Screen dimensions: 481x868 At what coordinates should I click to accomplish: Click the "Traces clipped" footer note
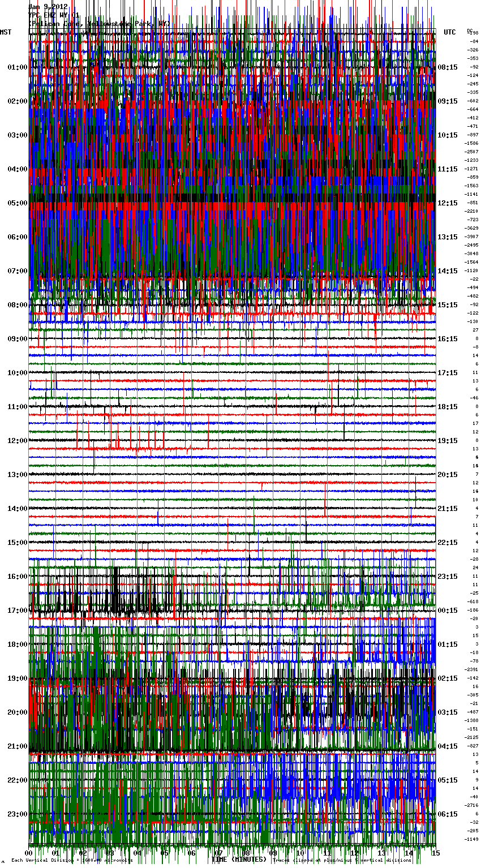tap(342, 861)
